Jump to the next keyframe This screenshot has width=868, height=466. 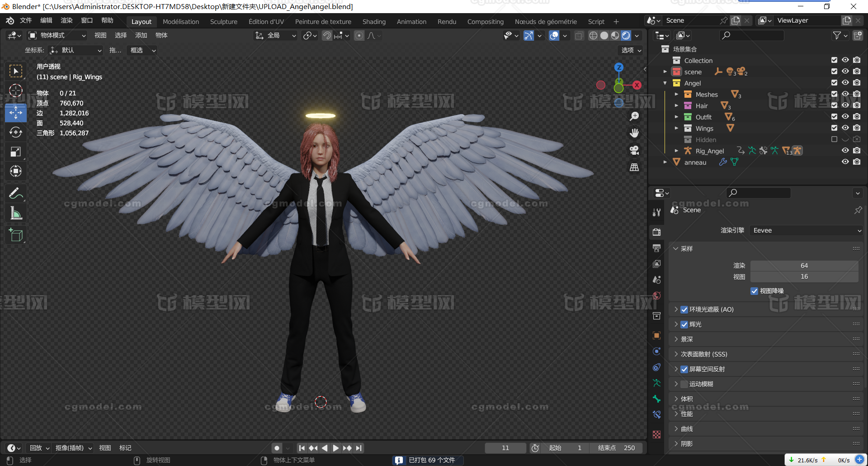[x=347, y=448]
